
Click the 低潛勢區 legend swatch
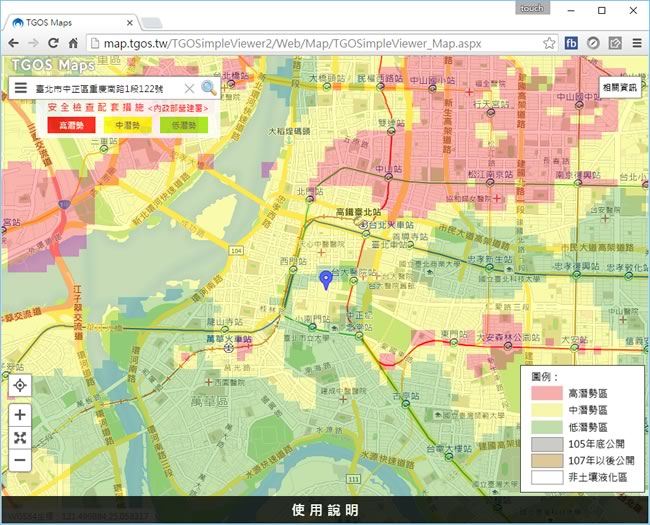[547, 427]
